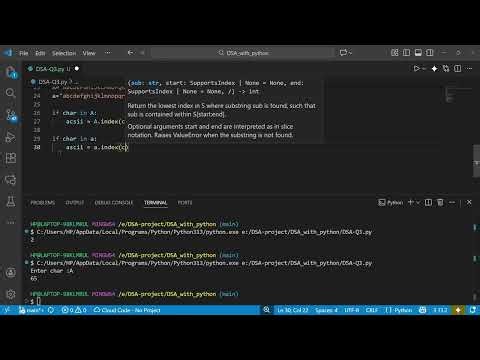Click the Copilot status bar icon

[x=423, y=310]
